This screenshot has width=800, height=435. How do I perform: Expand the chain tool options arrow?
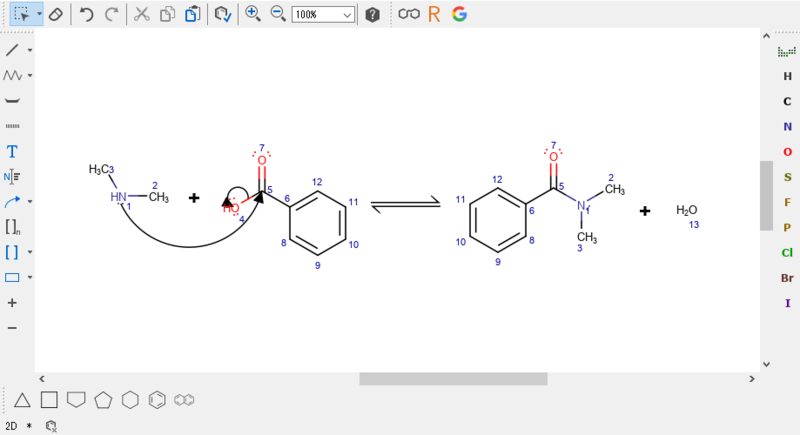coord(30,75)
